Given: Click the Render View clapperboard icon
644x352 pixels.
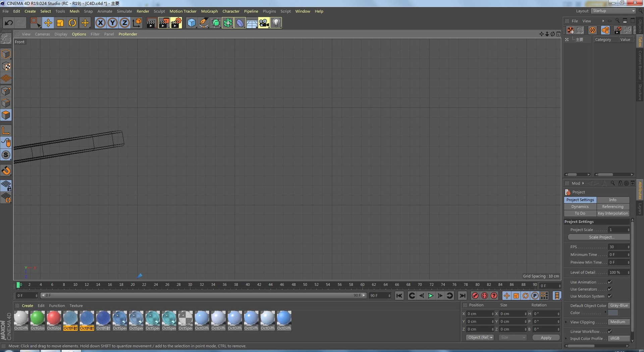Looking at the screenshot, I should [x=151, y=23].
